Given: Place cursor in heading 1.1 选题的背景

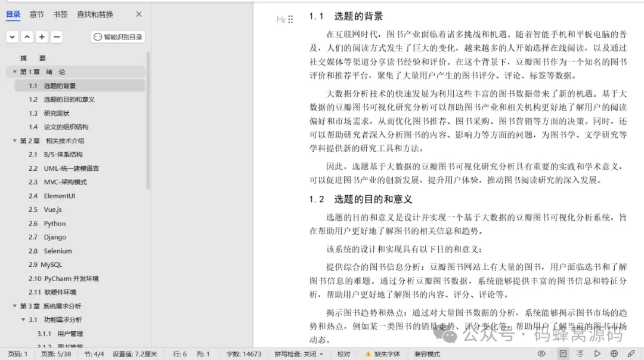Looking at the screenshot, I should (346, 17).
